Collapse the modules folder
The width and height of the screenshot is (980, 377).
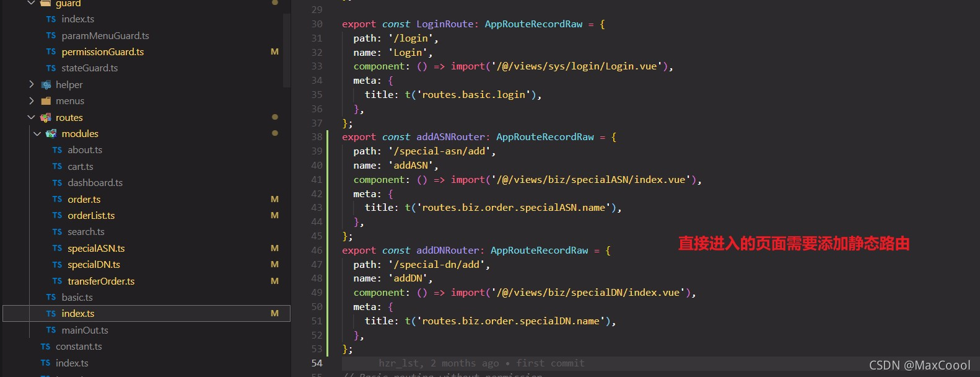pos(37,133)
